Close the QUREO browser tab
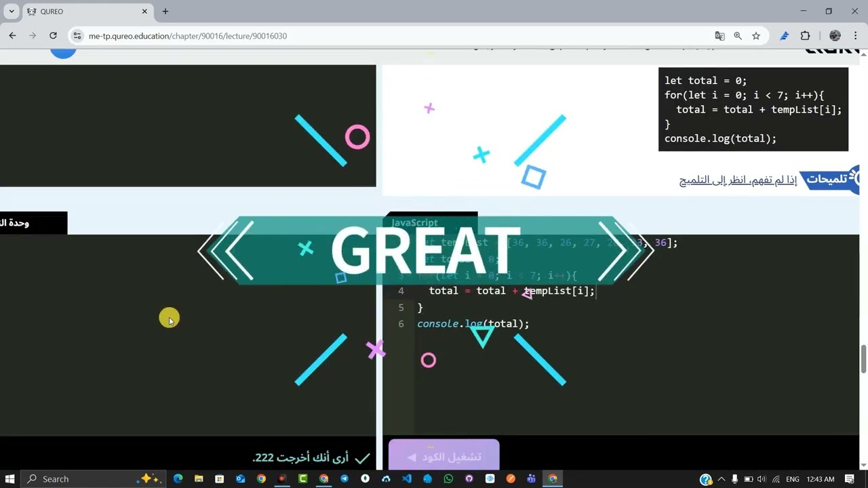Image resolution: width=868 pixels, height=488 pixels. (x=144, y=12)
